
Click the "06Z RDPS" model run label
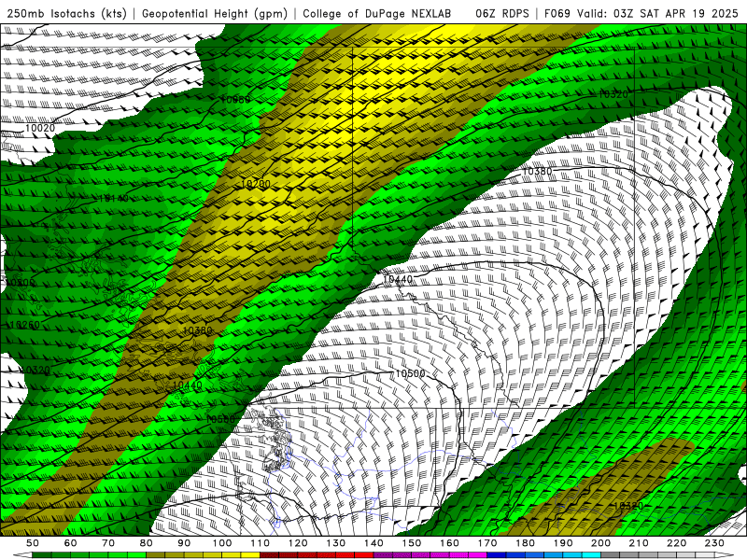pyautogui.click(x=501, y=14)
